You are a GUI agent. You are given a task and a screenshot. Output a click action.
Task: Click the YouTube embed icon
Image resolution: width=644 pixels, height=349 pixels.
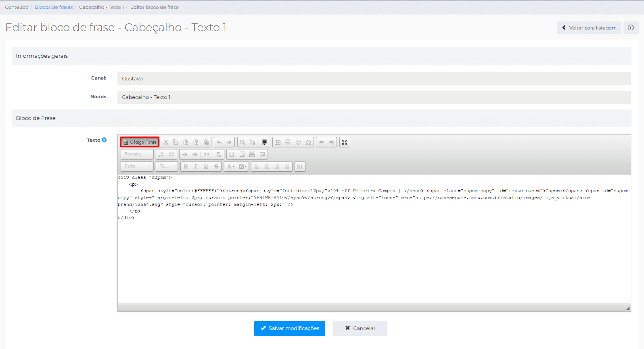(252, 154)
